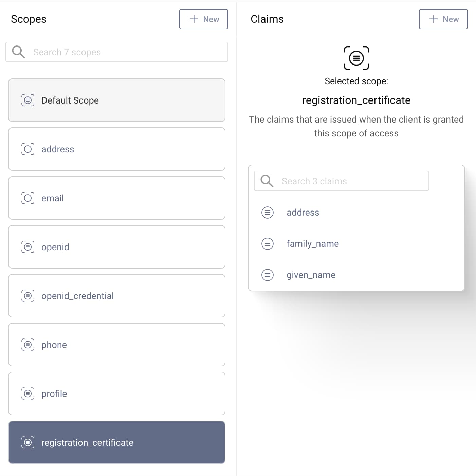The image size is (476, 476).
Task: Click the Search 3 claims input field
Action: click(353, 181)
